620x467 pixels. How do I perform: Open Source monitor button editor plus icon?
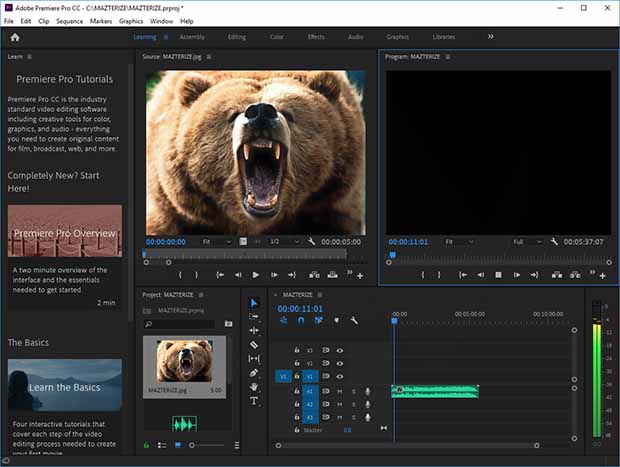tap(360, 276)
